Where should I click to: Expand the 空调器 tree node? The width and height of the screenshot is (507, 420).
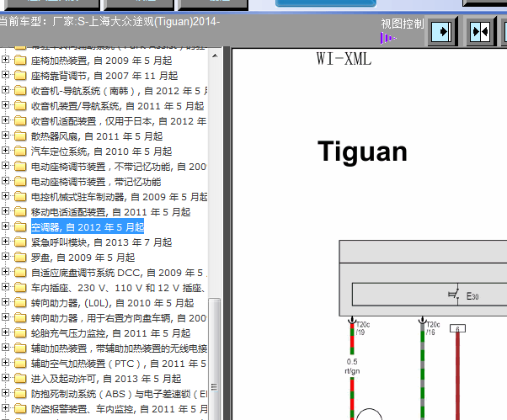[x=5, y=226]
